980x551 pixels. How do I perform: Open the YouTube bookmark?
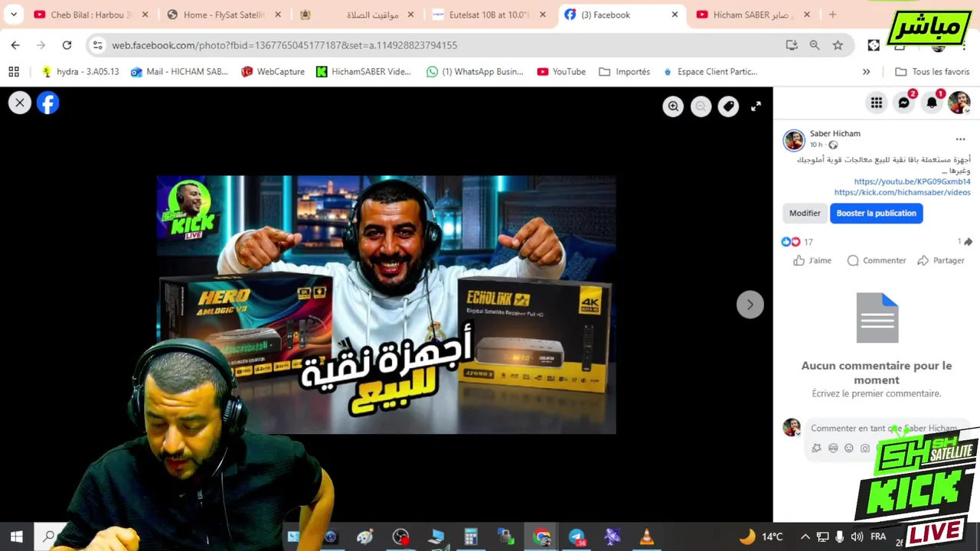click(x=561, y=71)
